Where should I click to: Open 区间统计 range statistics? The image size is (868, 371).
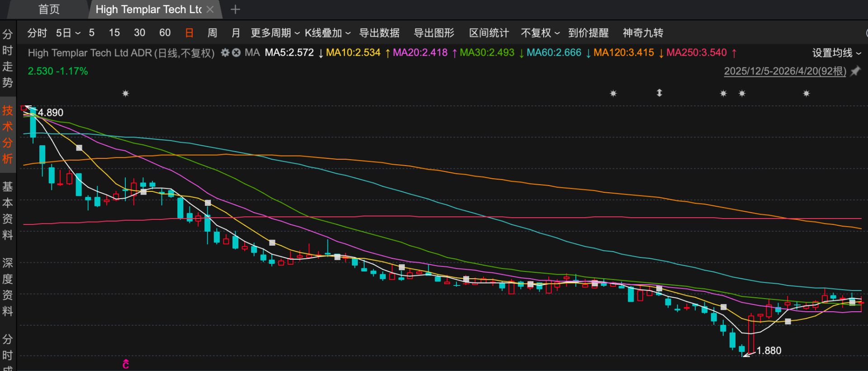[489, 33]
